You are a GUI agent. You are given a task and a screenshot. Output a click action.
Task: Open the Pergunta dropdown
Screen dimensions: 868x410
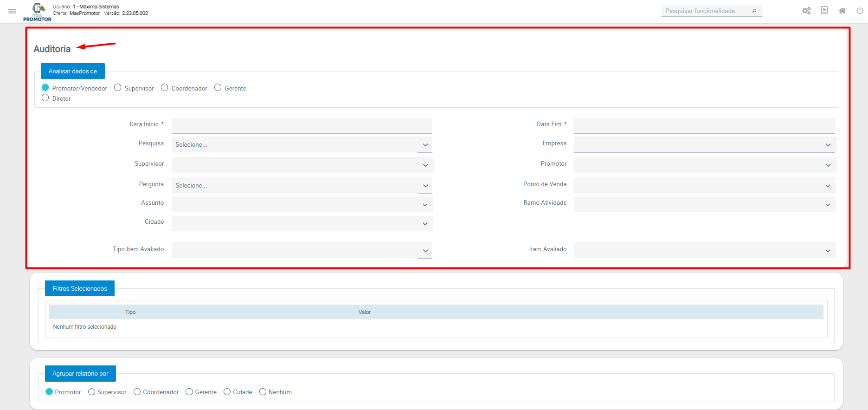[x=302, y=185]
